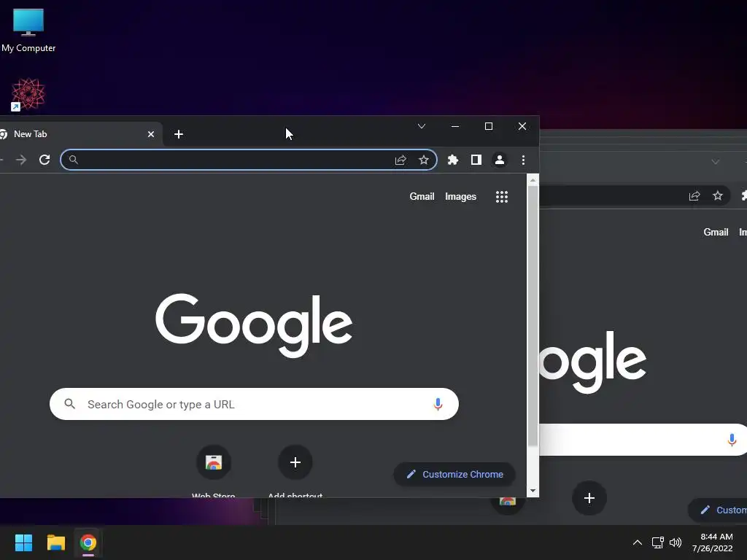747x560 pixels.
Task: Bookmark star in background Chrome window
Action: point(718,195)
